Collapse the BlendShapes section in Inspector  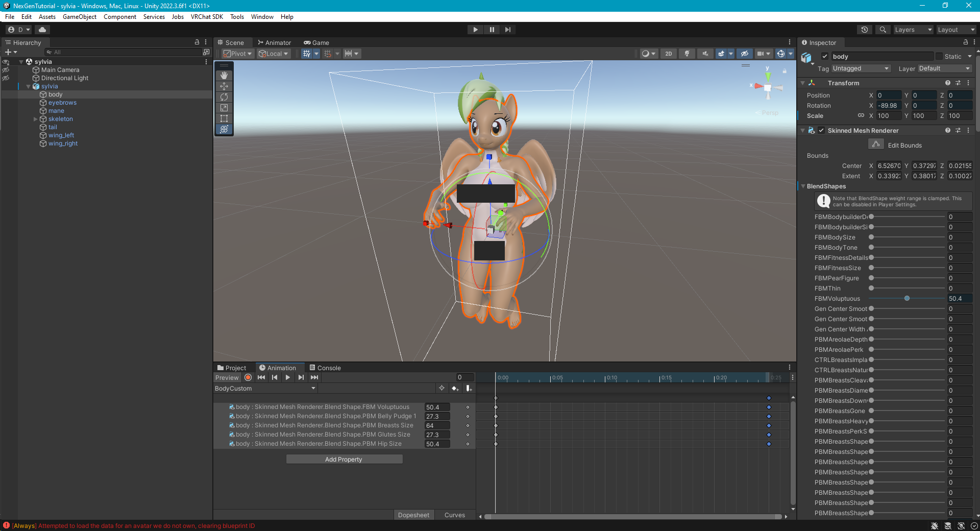click(803, 186)
